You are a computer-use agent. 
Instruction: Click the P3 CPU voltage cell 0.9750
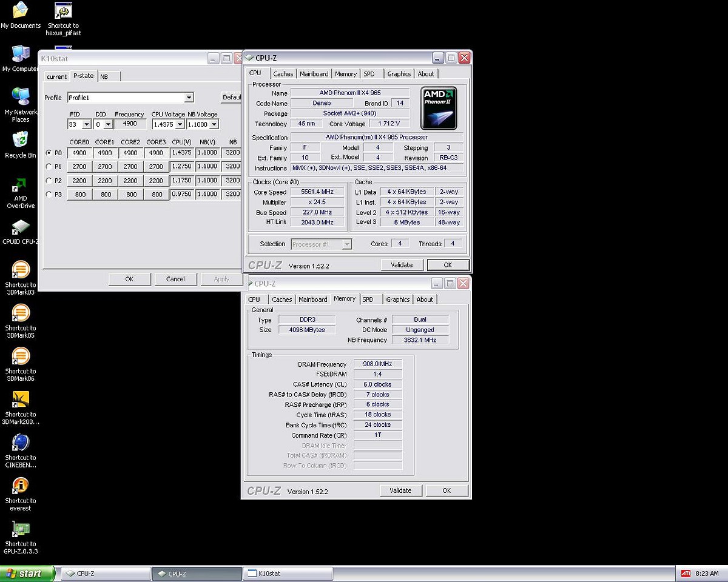point(182,194)
